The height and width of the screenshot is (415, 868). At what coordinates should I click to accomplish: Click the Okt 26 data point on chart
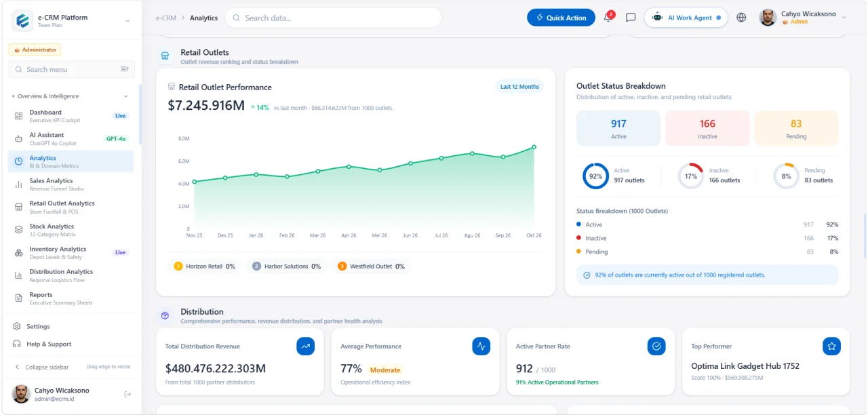pyautogui.click(x=534, y=147)
